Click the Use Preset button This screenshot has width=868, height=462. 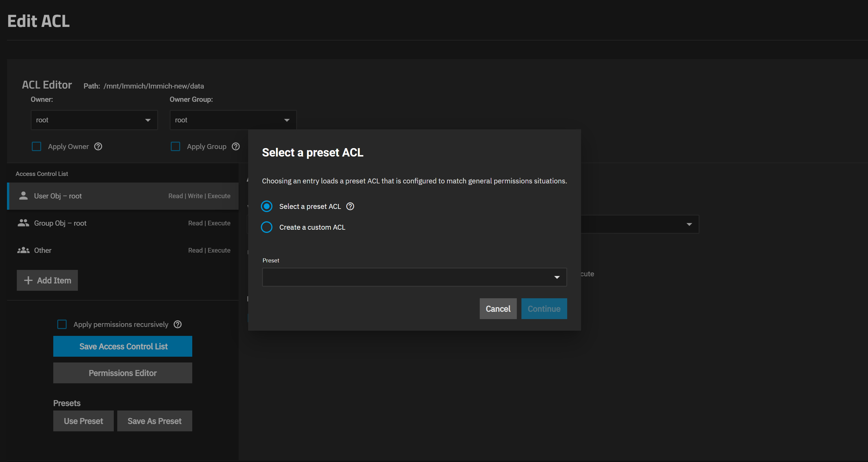click(83, 421)
